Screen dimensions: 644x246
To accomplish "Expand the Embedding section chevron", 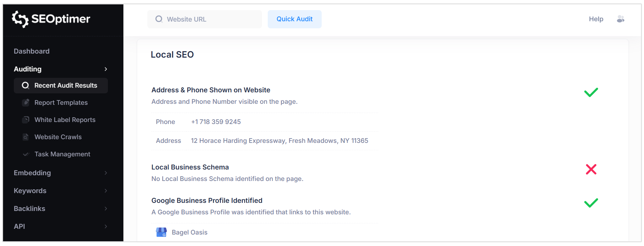I will pos(106,173).
